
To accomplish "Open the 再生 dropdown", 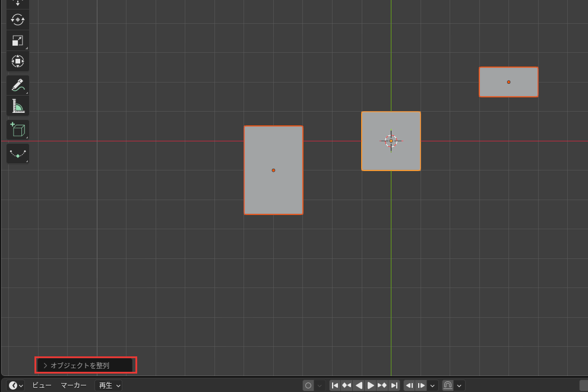I will 109,385.
